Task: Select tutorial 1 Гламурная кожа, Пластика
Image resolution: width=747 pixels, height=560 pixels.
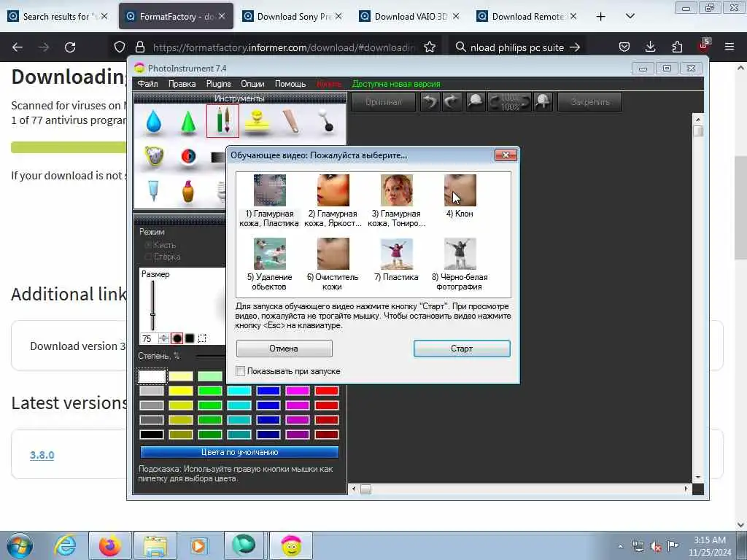Action: pos(269,201)
